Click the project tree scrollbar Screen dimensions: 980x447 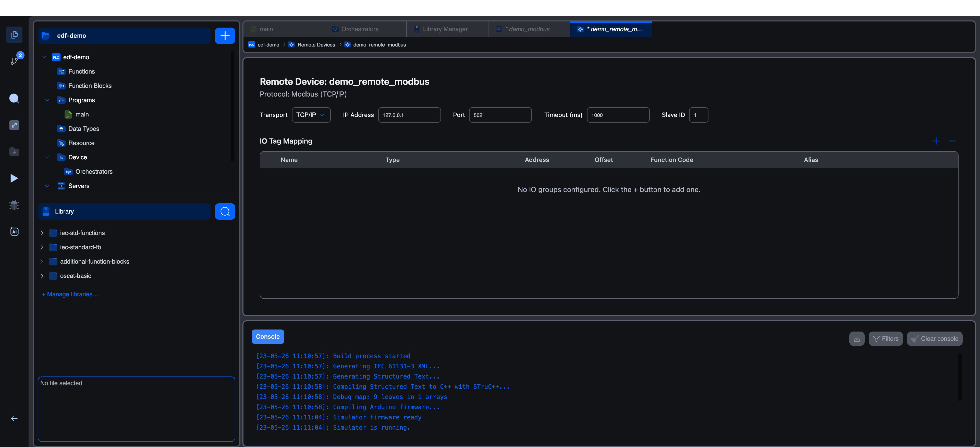tap(232, 107)
